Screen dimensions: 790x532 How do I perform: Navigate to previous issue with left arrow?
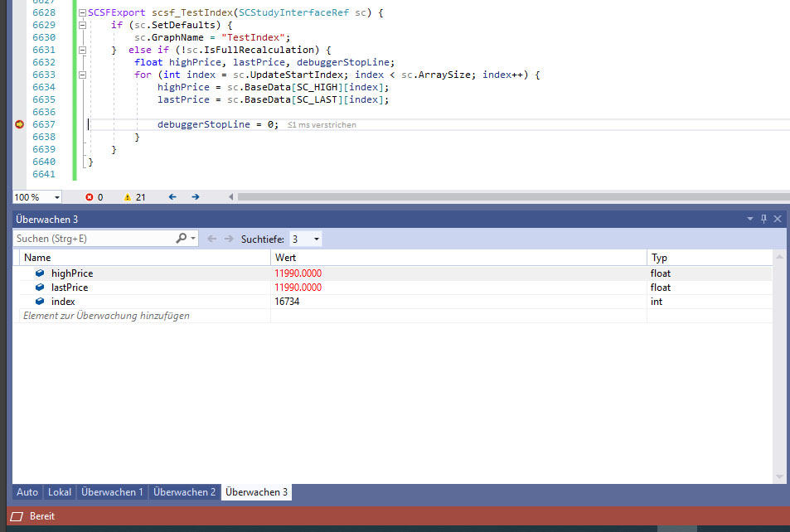172,197
